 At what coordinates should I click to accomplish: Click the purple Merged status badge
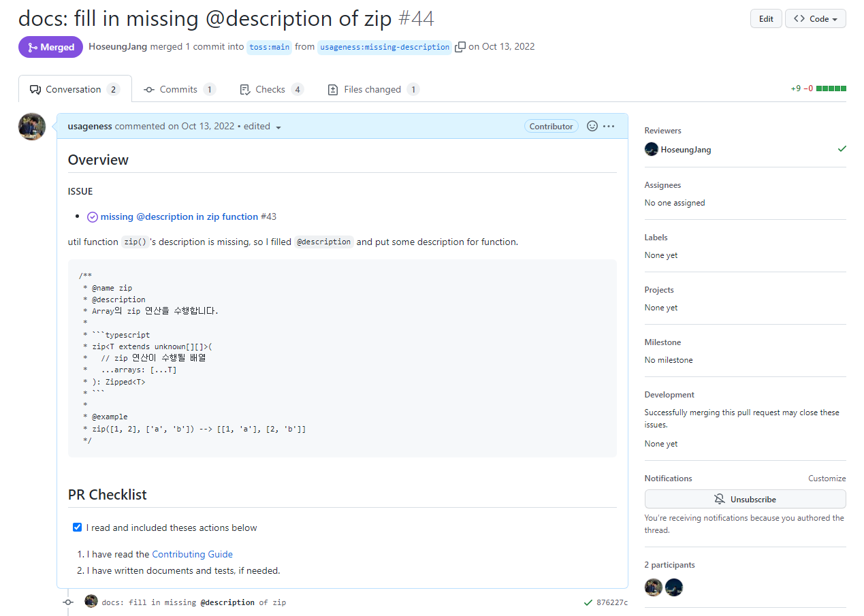(x=51, y=47)
